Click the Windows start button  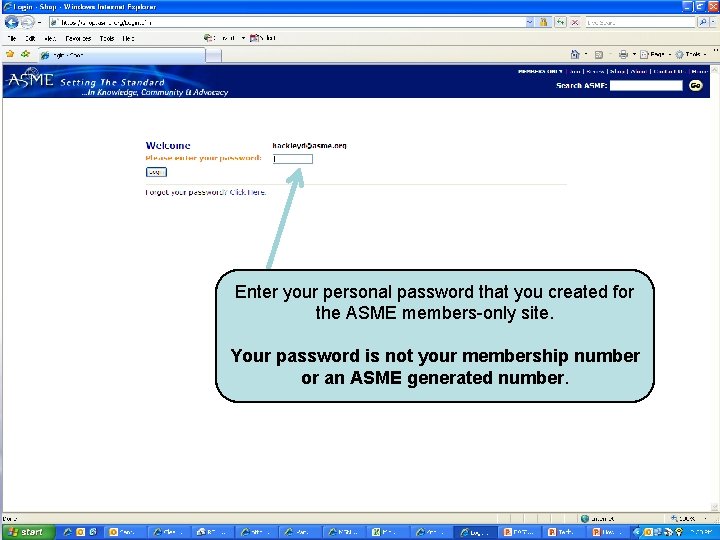27,532
